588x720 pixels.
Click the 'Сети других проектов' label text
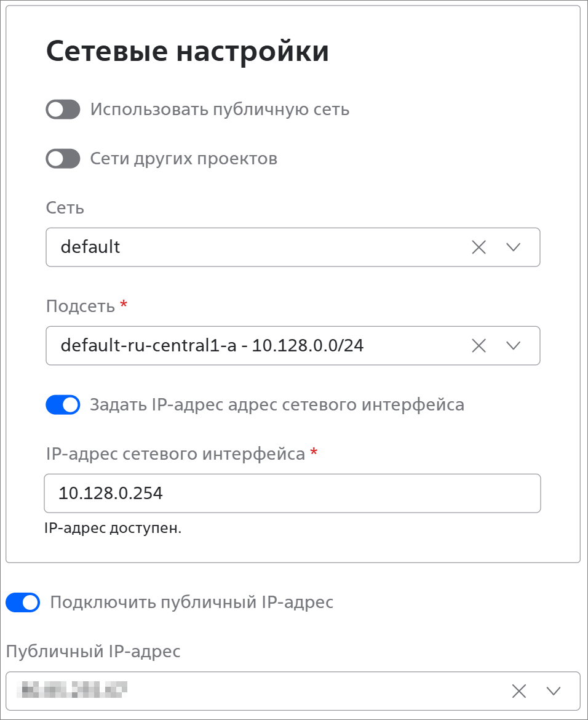(183, 159)
